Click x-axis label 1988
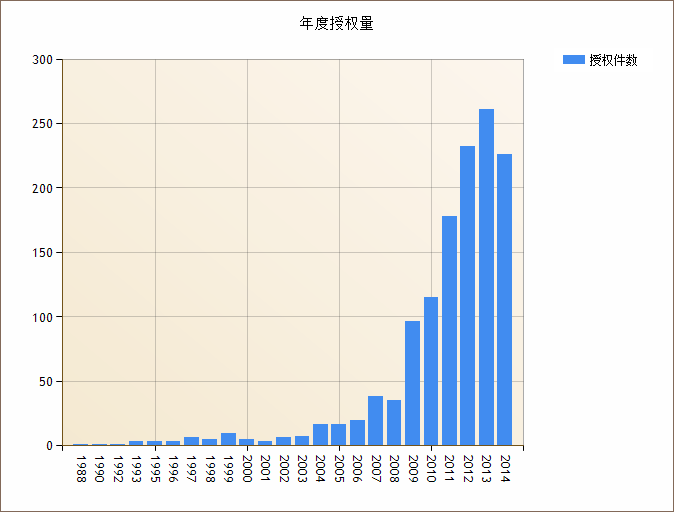This screenshot has width=674, height=512. pyautogui.click(x=81, y=469)
